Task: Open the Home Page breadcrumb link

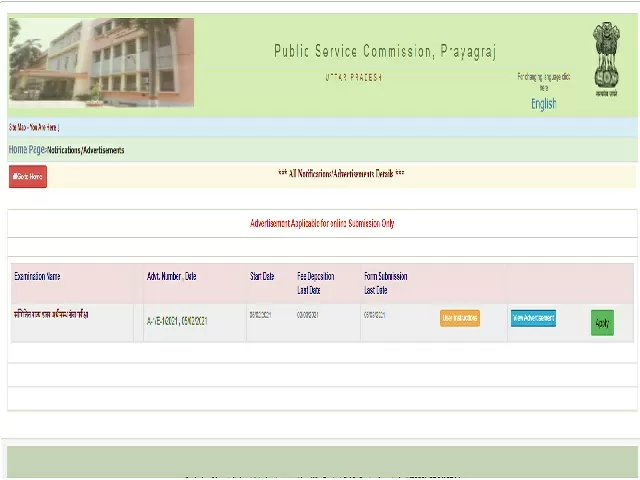Action: (27, 149)
